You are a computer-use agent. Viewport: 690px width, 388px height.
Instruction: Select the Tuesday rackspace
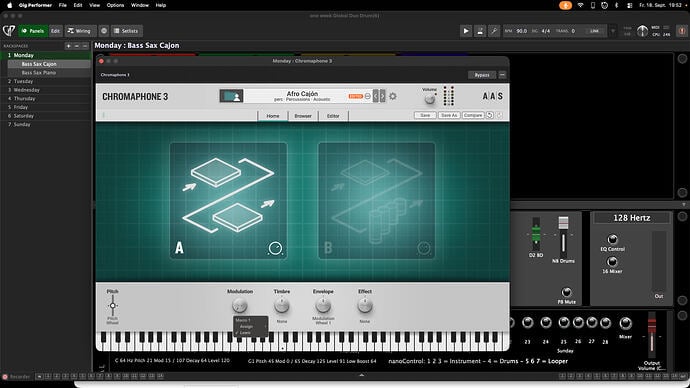(46, 81)
